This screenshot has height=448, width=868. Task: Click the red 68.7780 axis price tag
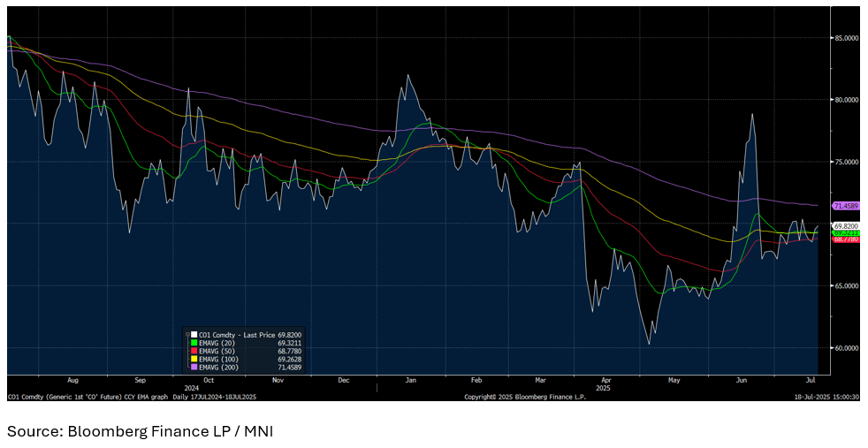click(847, 239)
